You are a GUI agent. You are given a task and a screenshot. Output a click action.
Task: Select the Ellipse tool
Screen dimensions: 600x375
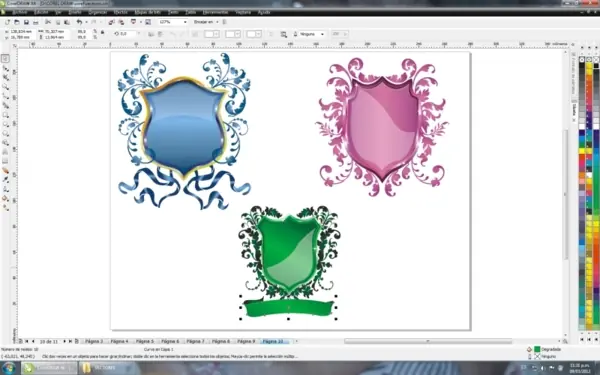5,124
